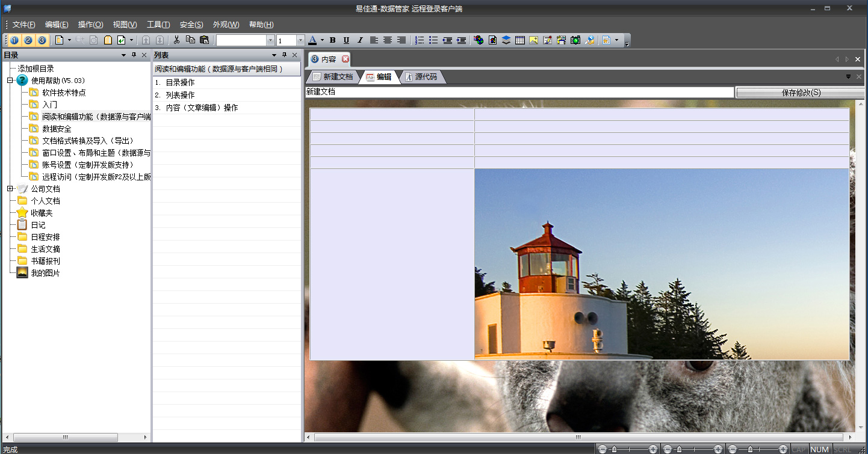Viewport: 868px width, 454px height.
Task: Expand the 公司文档 tree node
Action: pos(10,189)
